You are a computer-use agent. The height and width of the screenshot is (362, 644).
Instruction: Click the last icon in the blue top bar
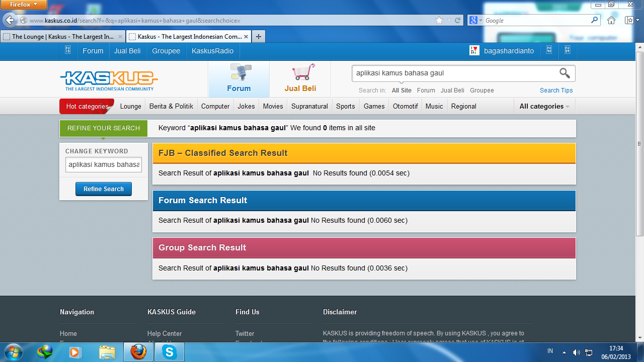(567, 50)
